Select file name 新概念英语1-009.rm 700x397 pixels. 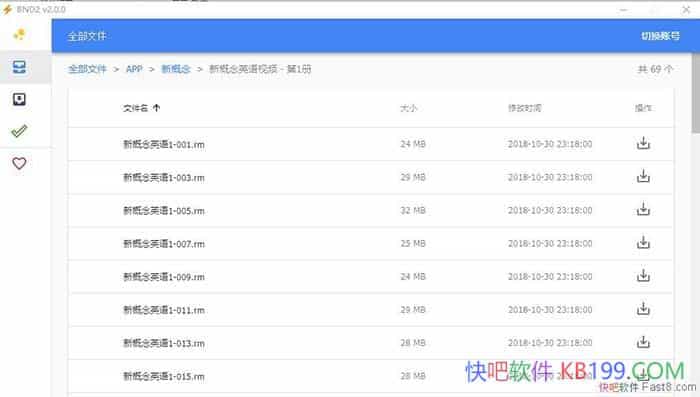click(x=164, y=276)
